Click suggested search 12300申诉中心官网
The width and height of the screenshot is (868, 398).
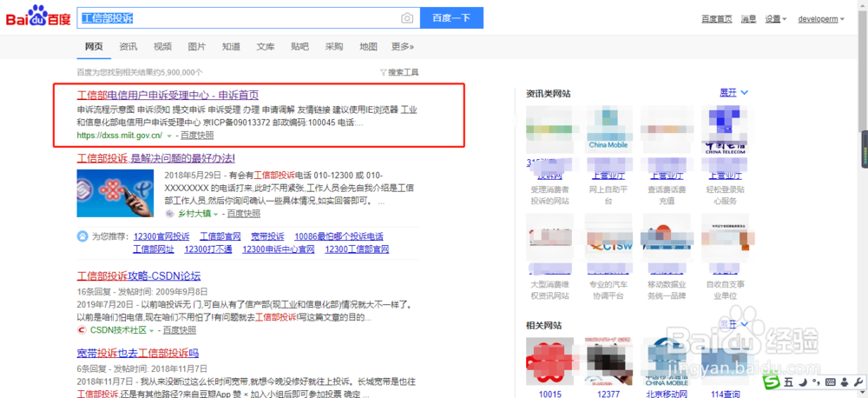(279, 249)
